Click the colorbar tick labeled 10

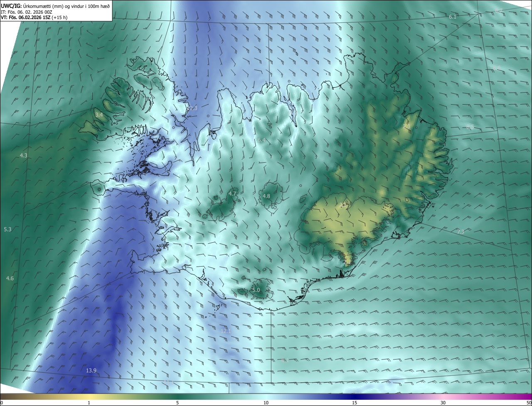tap(266, 403)
